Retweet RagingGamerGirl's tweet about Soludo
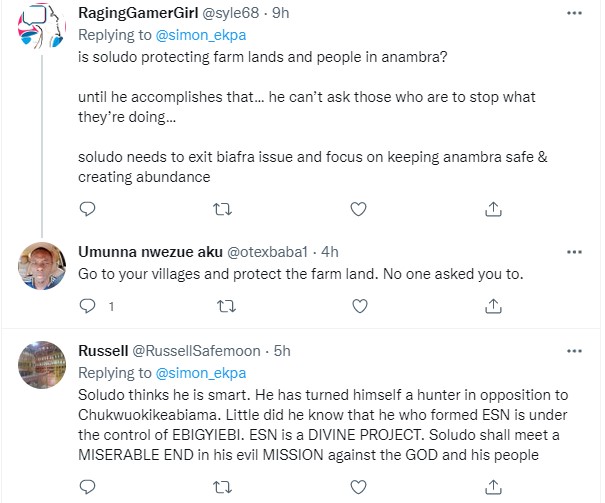 click(224, 208)
